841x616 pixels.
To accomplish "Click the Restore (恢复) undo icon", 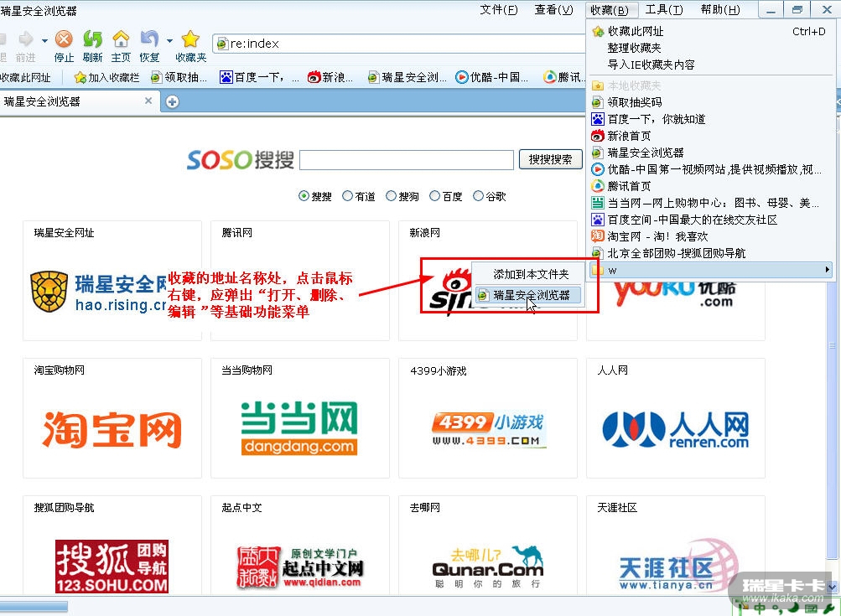I will click(x=149, y=39).
